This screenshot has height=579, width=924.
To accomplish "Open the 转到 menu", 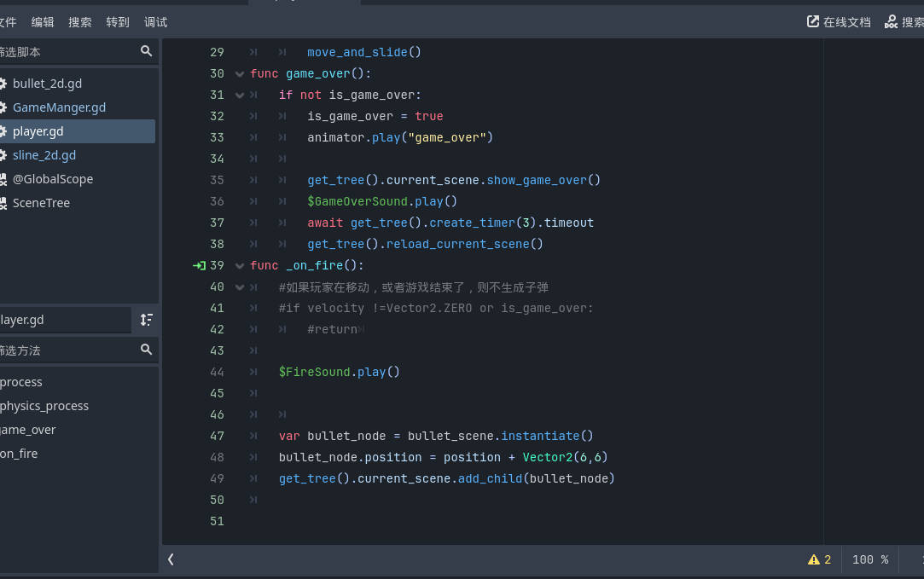I will 118,22.
